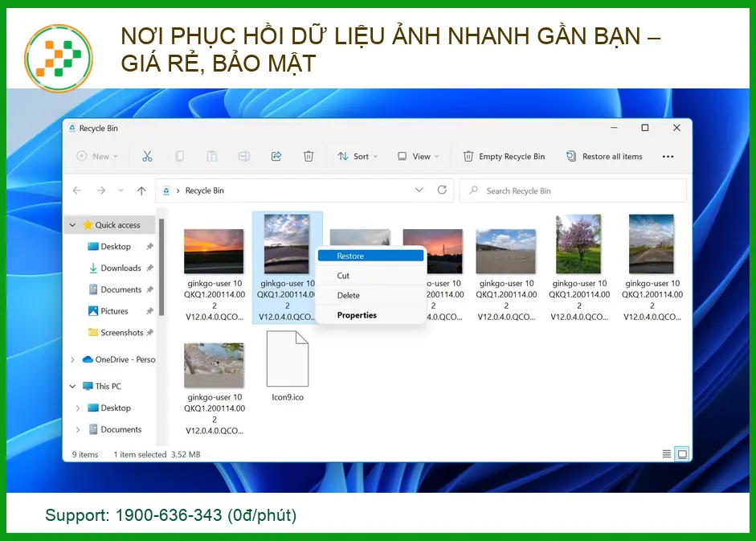
Task: Click the Refresh icon in address bar
Action: coord(442,191)
